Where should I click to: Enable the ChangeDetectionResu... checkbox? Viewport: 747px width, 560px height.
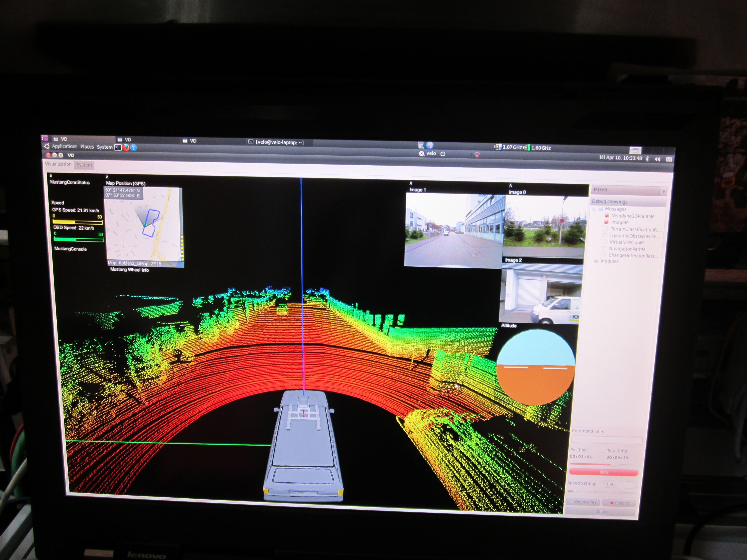pos(604,255)
